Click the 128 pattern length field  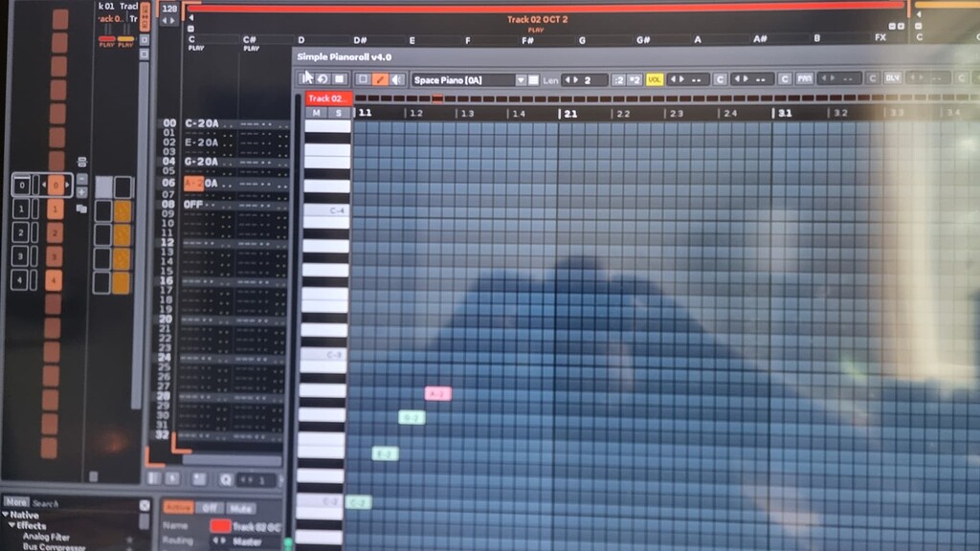(169, 9)
